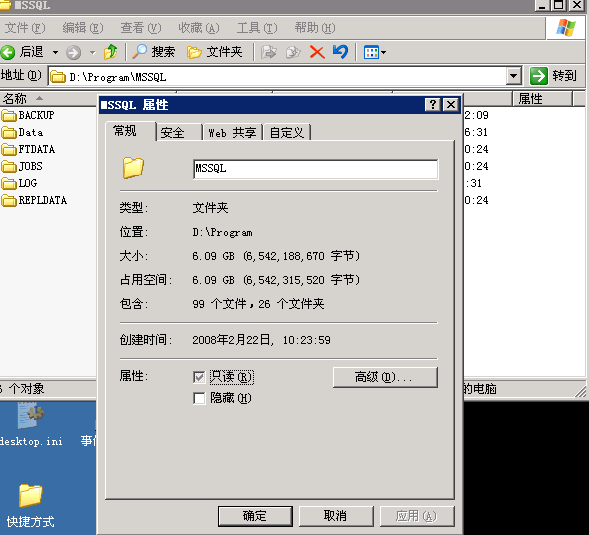The height and width of the screenshot is (535, 589).
Task: Open the 高级(D)... attributes button
Action: 385,377
